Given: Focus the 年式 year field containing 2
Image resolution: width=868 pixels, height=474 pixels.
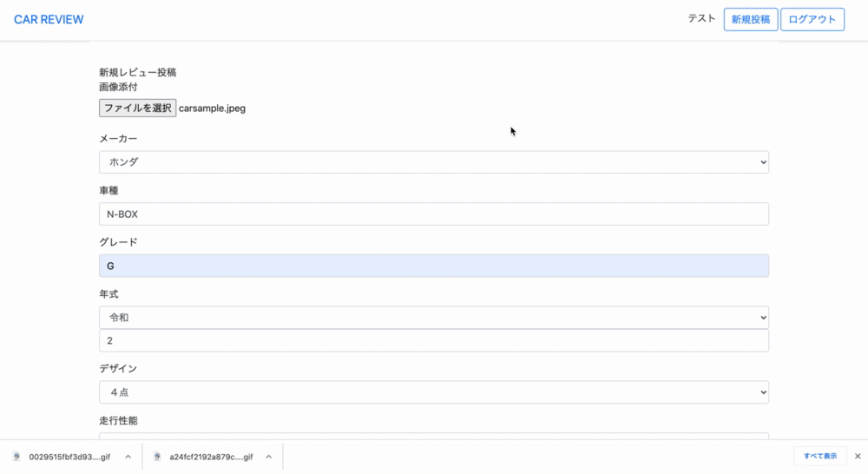Looking at the screenshot, I should pos(434,340).
